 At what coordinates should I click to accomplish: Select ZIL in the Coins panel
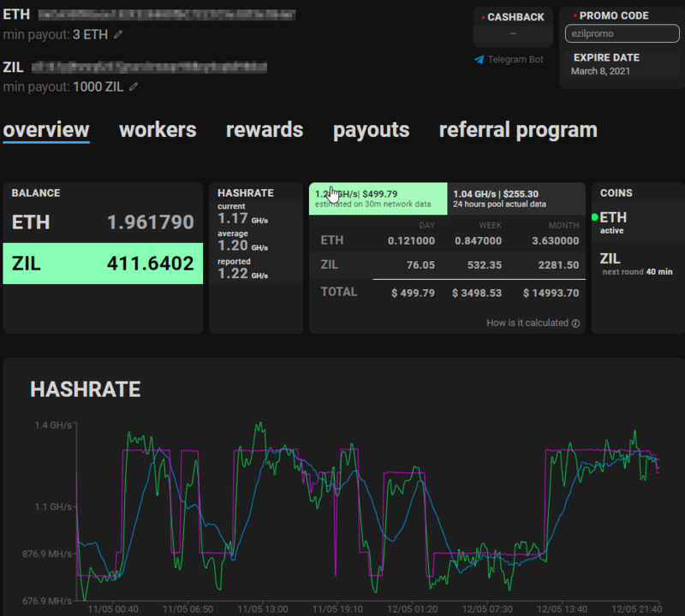click(x=610, y=258)
